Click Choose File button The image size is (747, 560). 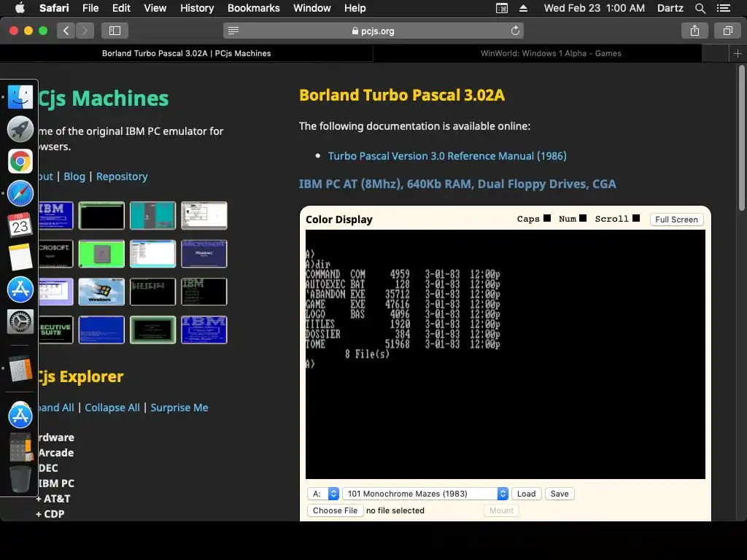point(335,510)
